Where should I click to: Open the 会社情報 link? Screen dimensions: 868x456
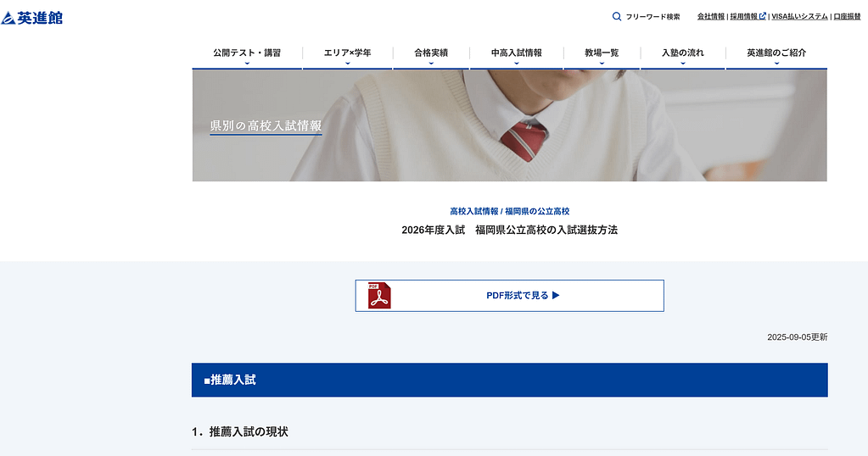[x=710, y=16]
